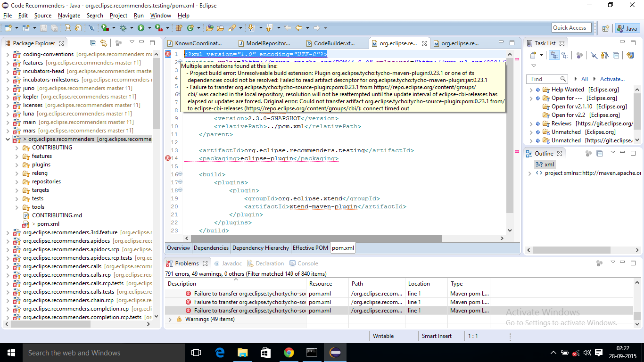Image resolution: width=644 pixels, height=362 pixels.
Task: Toggle Show Only My Tasks filter
Action: pyautogui.click(x=604, y=55)
